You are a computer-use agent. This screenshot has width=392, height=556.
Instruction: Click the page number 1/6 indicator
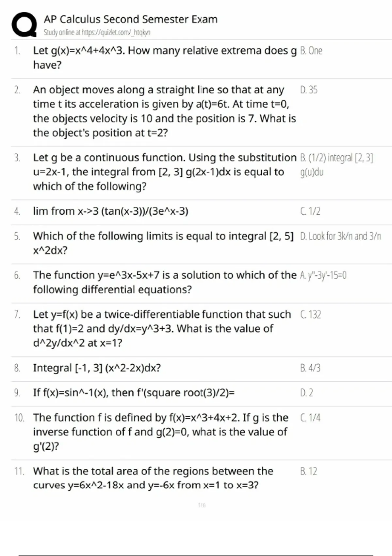(202, 505)
